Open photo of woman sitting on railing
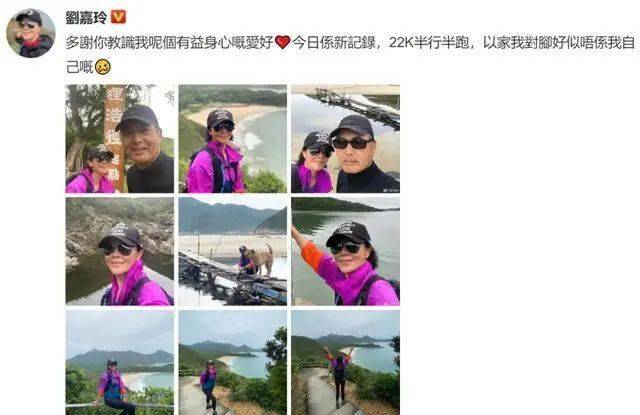The height and width of the screenshot is (415, 640). pos(120,362)
